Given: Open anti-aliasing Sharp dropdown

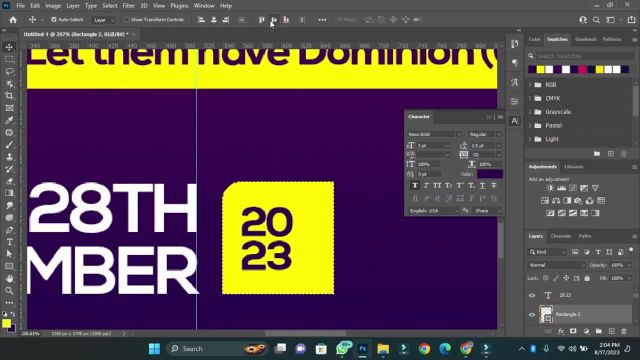Looking at the screenshot, I should 488,211.
